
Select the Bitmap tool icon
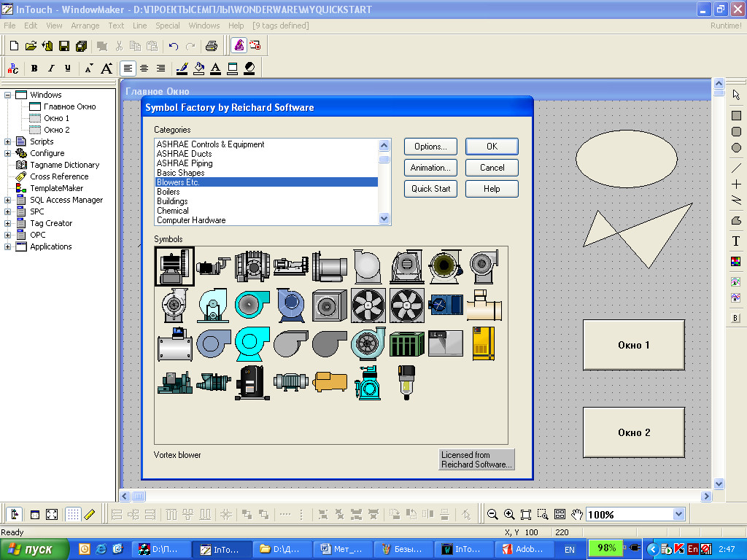tap(736, 261)
